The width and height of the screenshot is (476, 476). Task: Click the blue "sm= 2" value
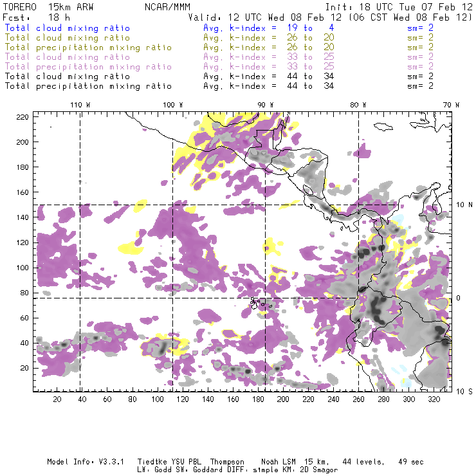click(421, 28)
